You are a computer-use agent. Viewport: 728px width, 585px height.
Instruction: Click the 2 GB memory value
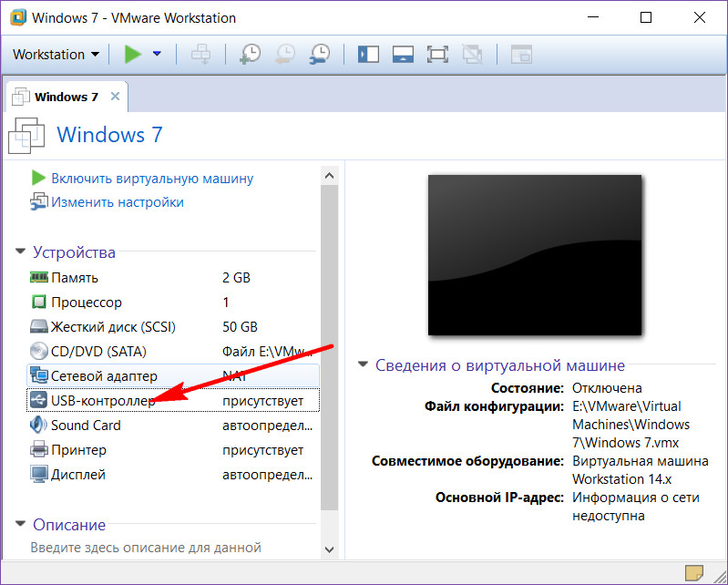pyautogui.click(x=236, y=278)
